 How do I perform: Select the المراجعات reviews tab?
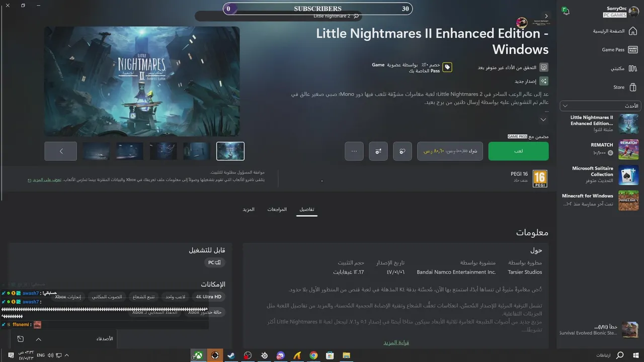tap(277, 209)
